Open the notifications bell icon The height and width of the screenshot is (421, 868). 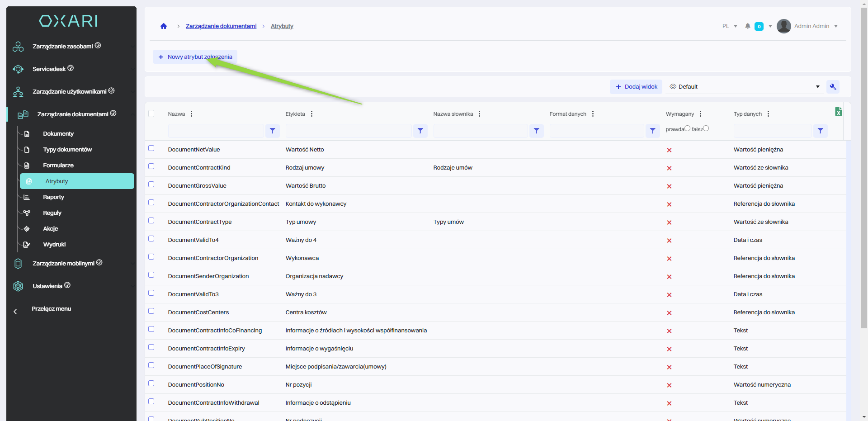click(x=748, y=26)
